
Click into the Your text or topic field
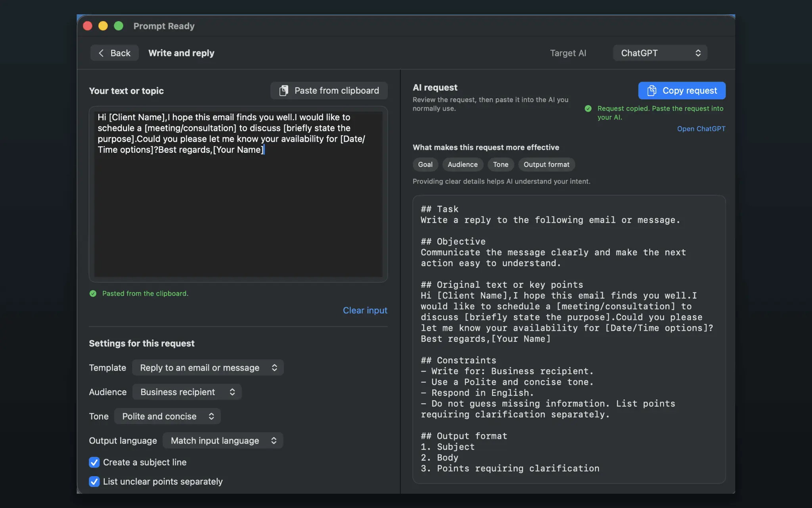coord(238,194)
